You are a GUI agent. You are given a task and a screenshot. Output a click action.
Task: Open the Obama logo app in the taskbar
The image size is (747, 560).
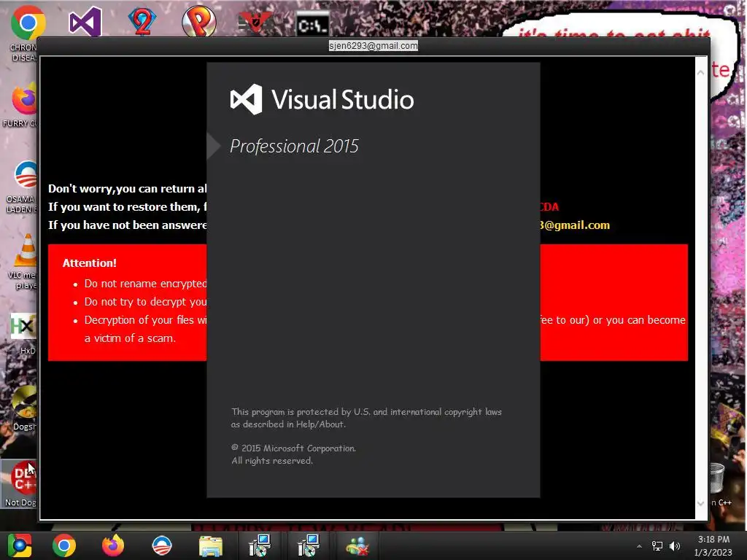click(161, 545)
